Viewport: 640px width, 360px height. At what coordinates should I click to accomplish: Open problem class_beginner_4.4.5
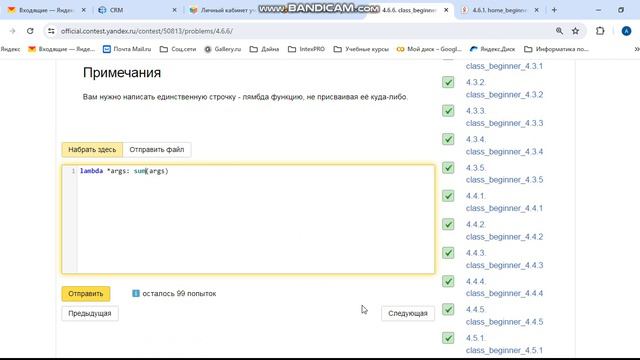(x=504, y=316)
